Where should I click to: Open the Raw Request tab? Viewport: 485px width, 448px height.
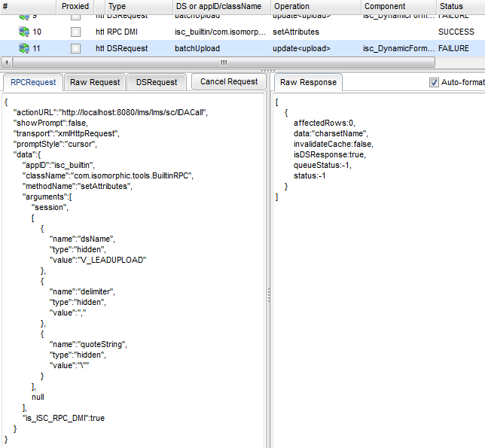click(x=94, y=82)
